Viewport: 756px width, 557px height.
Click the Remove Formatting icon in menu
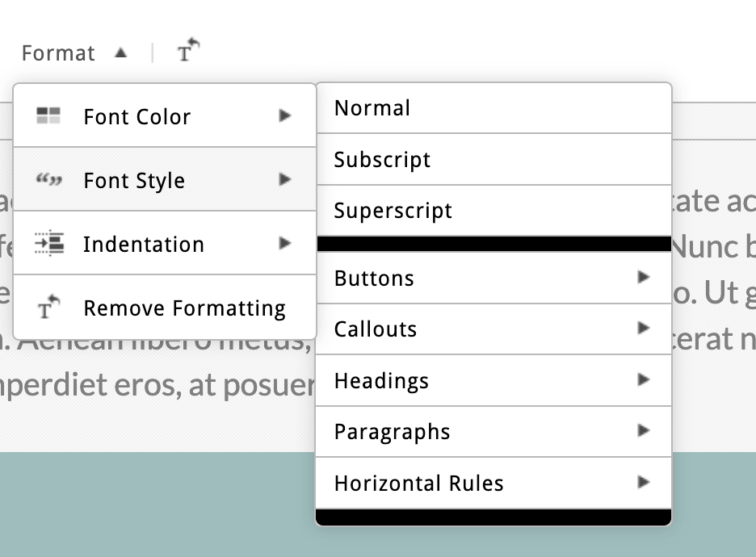(48, 308)
